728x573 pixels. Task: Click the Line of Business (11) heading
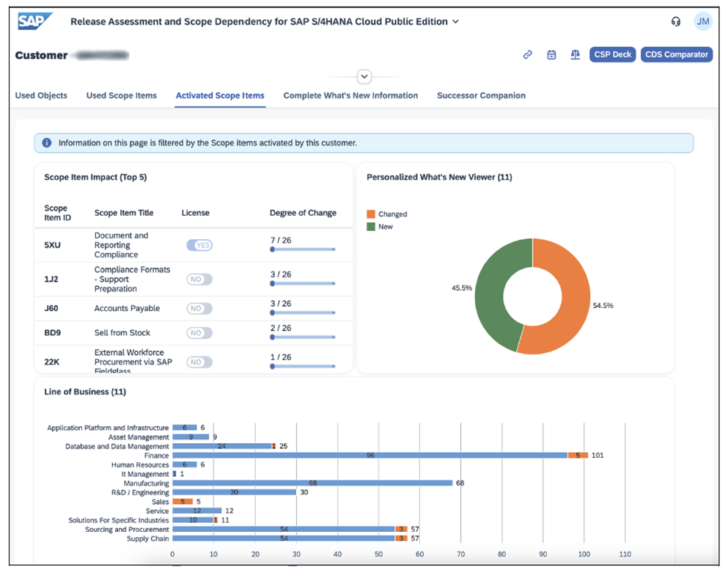85,392
